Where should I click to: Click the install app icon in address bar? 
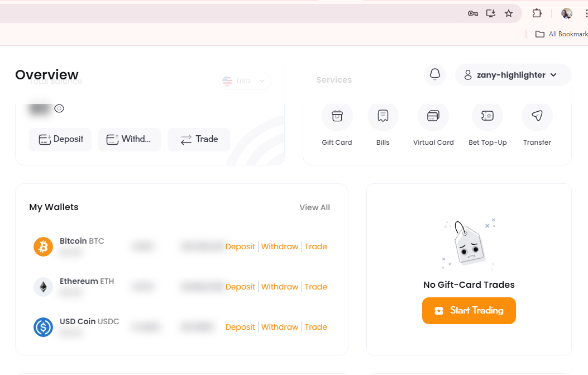click(x=490, y=13)
